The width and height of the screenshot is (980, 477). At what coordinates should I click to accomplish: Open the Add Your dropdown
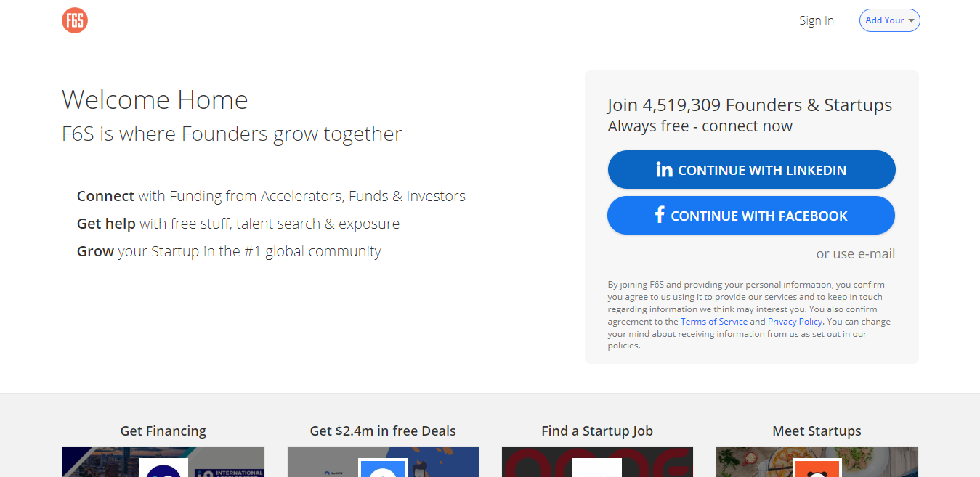click(889, 20)
